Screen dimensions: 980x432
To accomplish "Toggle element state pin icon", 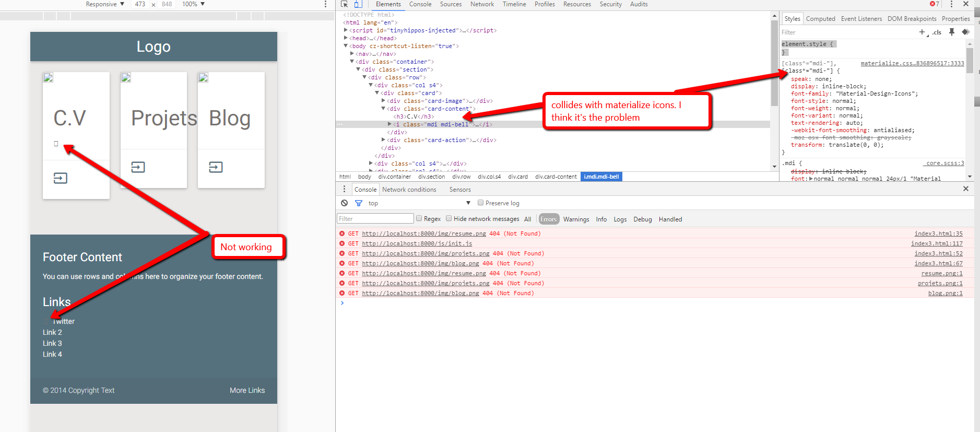I will click(x=952, y=32).
